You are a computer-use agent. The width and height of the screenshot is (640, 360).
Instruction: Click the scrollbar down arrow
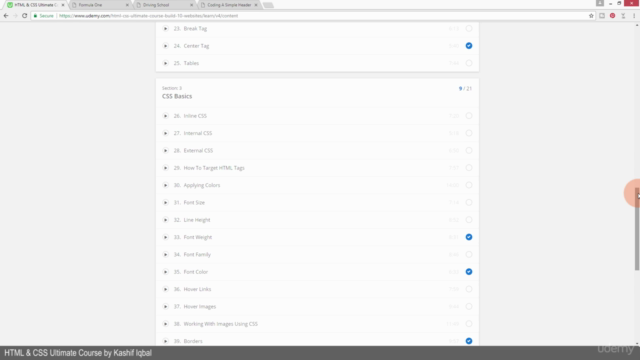pyautogui.click(x=637, y=343)
